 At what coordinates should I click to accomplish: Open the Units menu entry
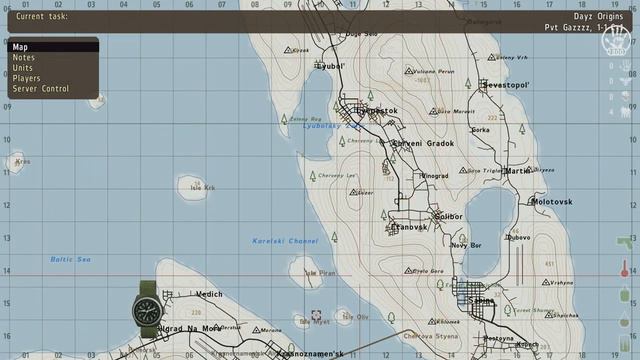(53, 68)
